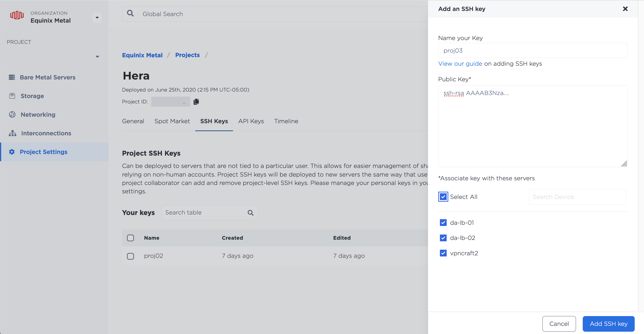The width and height of the screenshot is (644, 334).
Task: Click the Name your Key input
Action: click(533, 51)
